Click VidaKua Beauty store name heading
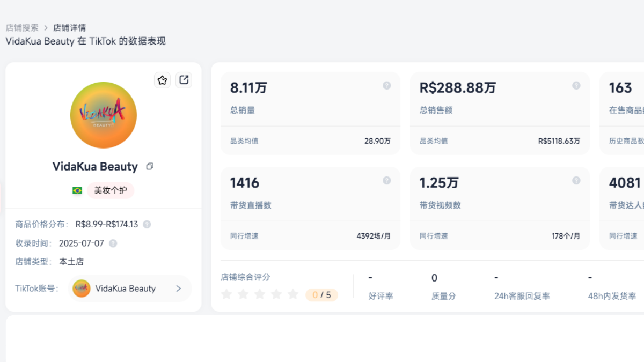The image size is (644, 362). click(95, 167)
